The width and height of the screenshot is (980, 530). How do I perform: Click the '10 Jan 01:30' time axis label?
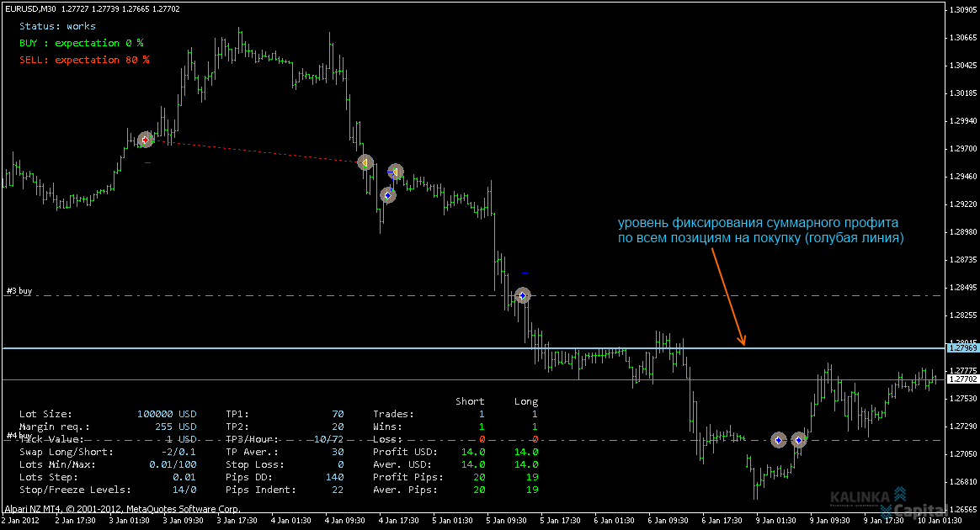tap(940, 521)
